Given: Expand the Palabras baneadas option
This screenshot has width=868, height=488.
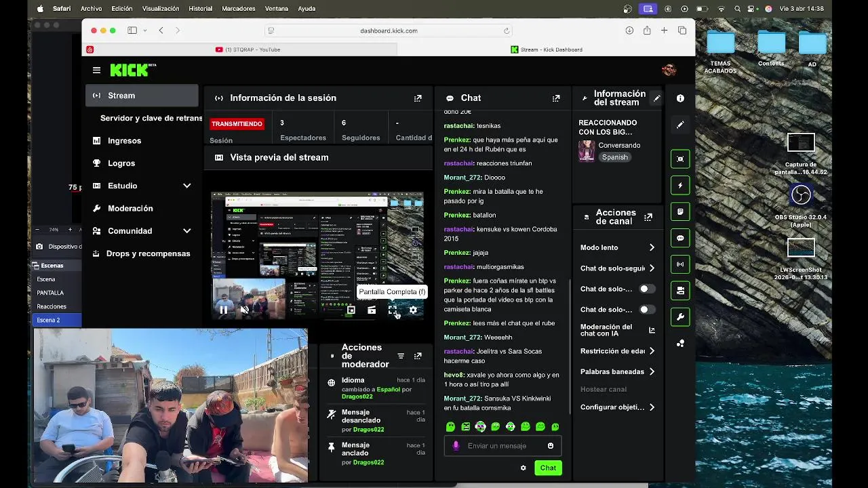Looking at the screenshot, I should (617, 371).
